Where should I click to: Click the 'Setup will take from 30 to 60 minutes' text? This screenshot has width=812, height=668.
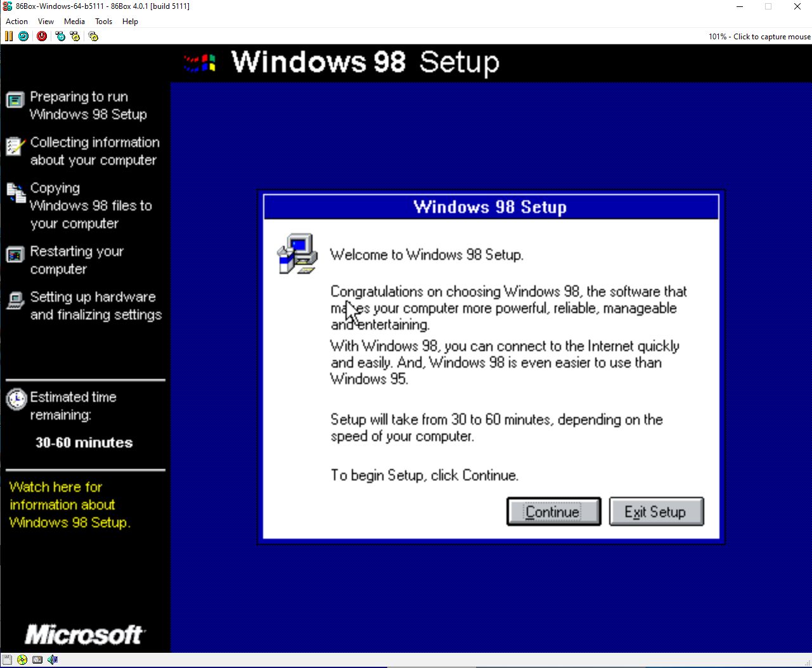(x=496, y=428)
